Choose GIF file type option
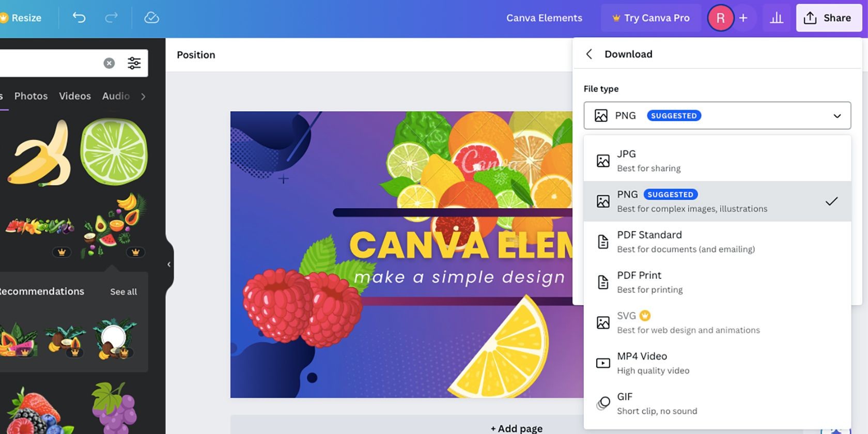This screenshot has height=434, width=868. click(718, 404)
